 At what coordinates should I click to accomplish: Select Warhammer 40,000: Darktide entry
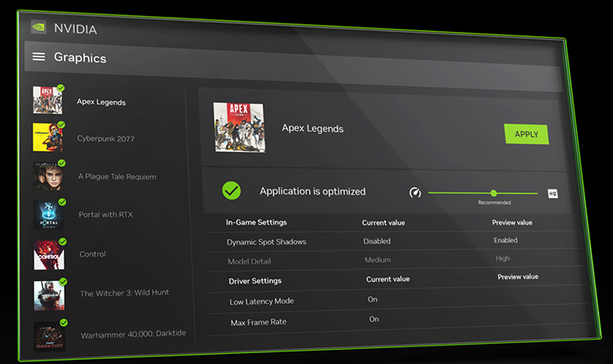(133, 334)
